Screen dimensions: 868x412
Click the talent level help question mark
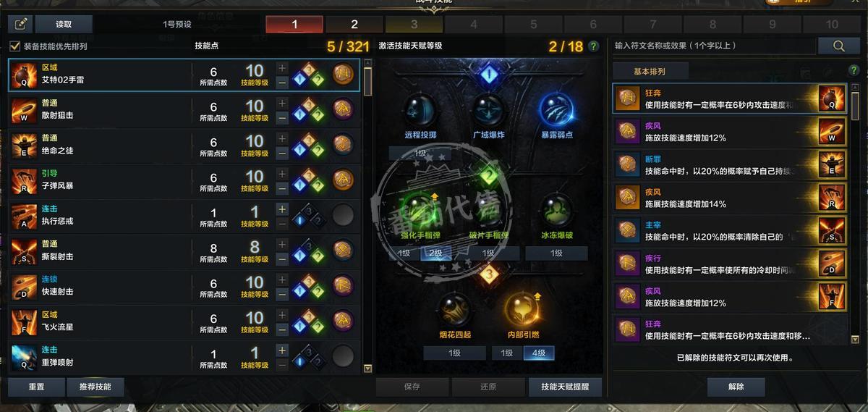(594, 46)
